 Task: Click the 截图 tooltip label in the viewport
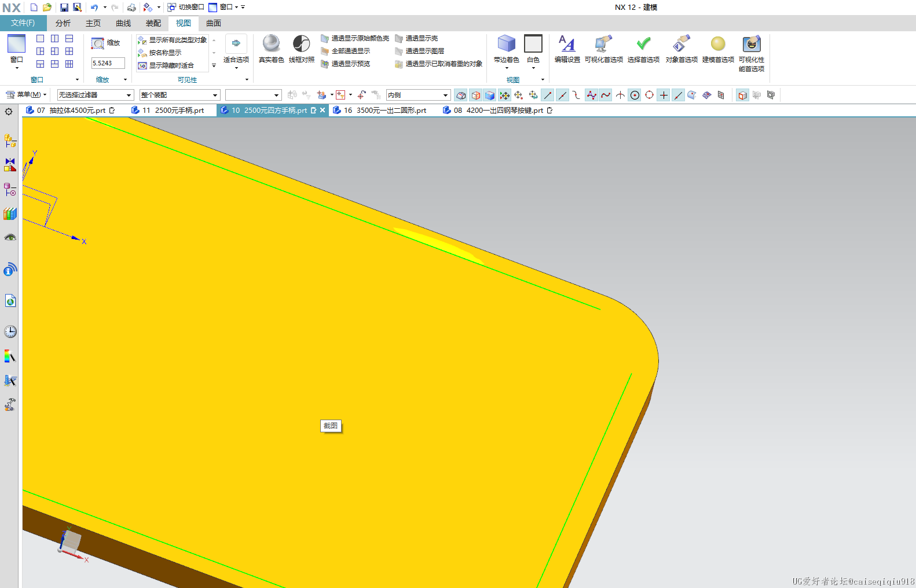click(x=331, y=426)
